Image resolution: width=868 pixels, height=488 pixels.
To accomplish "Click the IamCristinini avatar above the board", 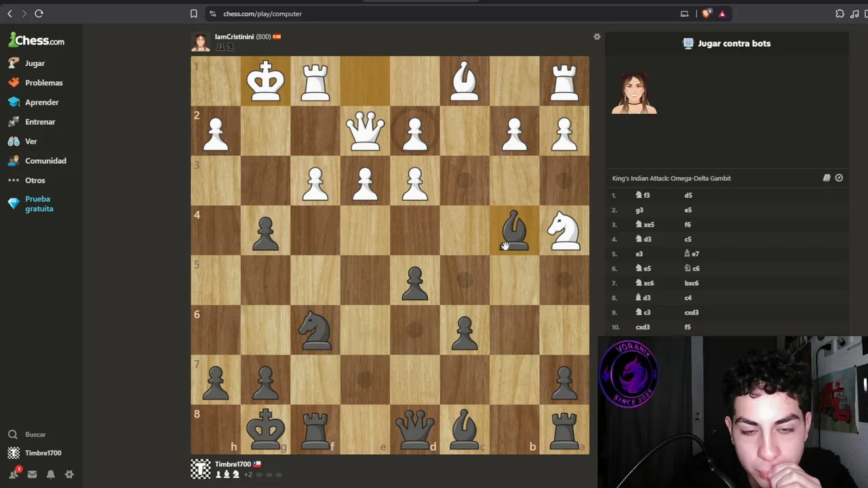I will (x=201, y=41).
